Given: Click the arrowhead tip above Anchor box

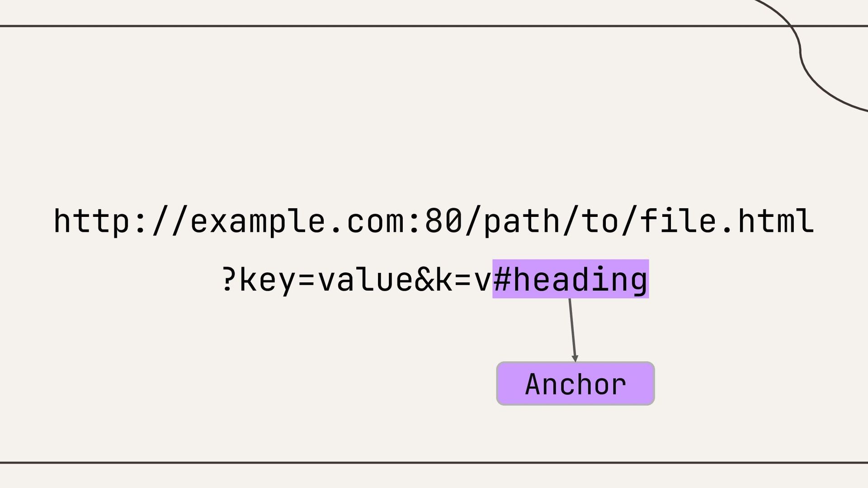Looking at the screenshot, I should 575,359.
